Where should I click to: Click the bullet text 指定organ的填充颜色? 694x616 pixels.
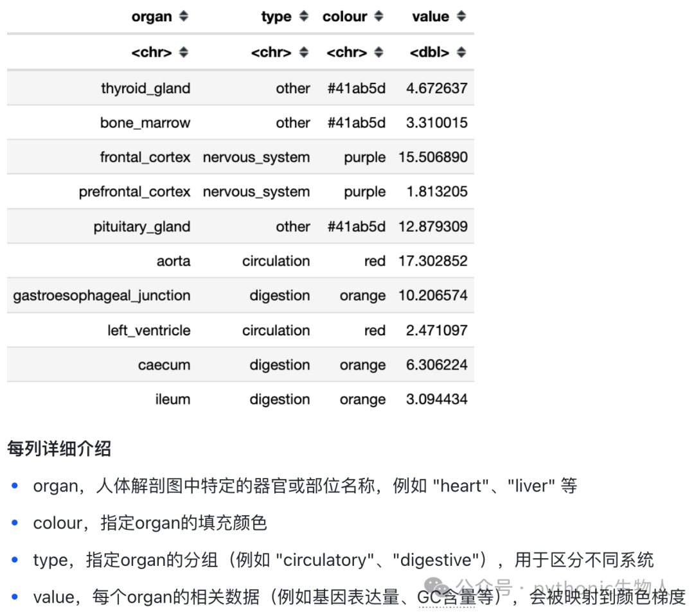pos(184,523)
